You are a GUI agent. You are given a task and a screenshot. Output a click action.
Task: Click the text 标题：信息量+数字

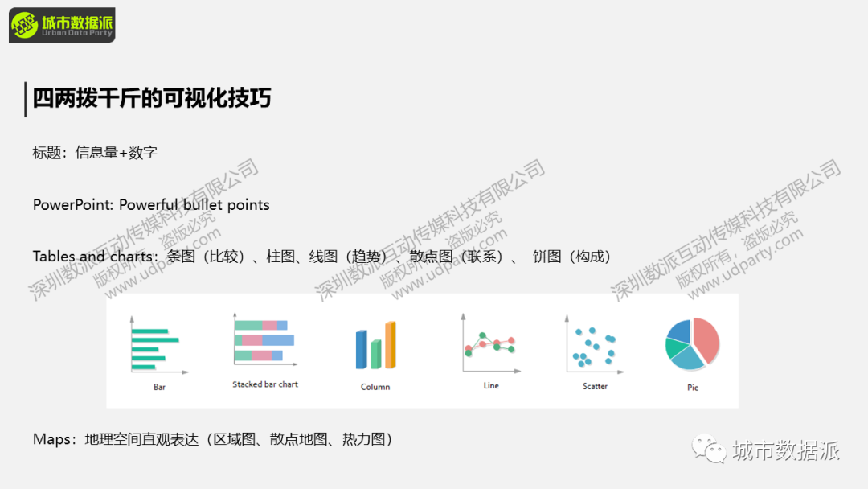click(x=95, y=152)
